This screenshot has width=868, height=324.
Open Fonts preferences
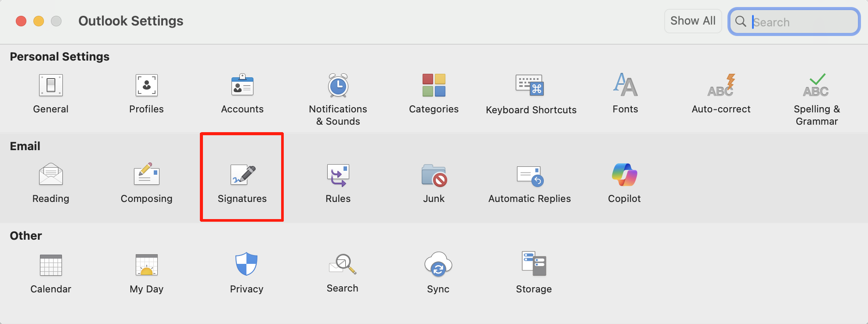tap(625, 85)
